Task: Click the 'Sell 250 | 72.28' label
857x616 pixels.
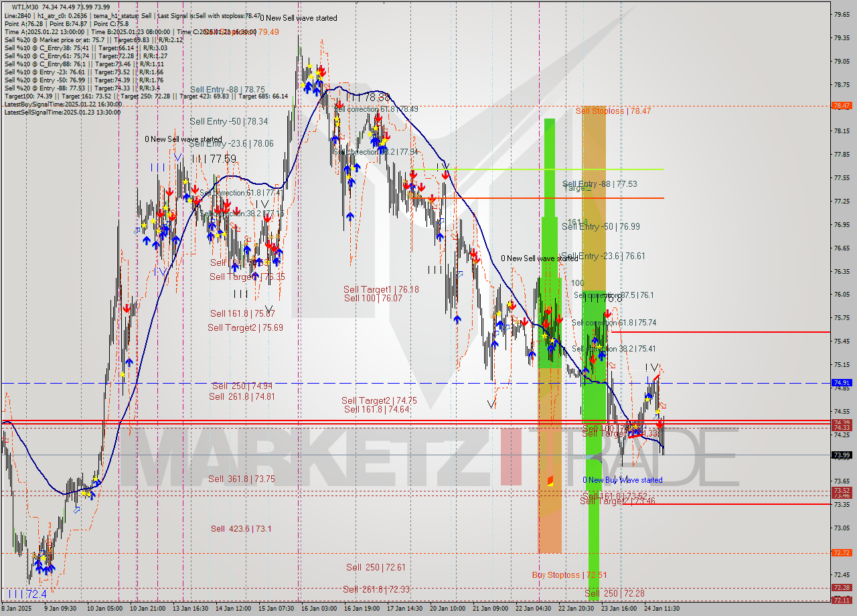Action: point(615,593)
